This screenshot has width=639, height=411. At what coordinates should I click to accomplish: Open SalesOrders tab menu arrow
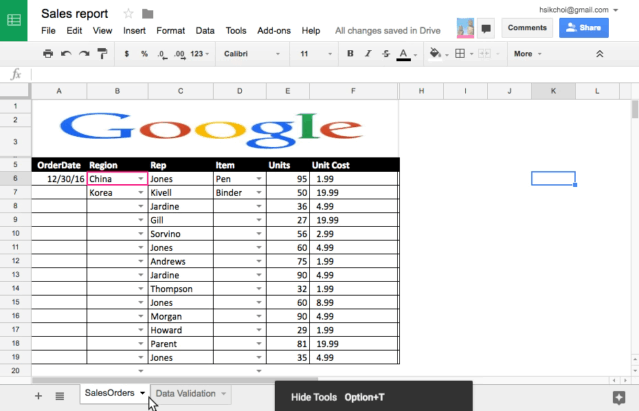(142, 393)
